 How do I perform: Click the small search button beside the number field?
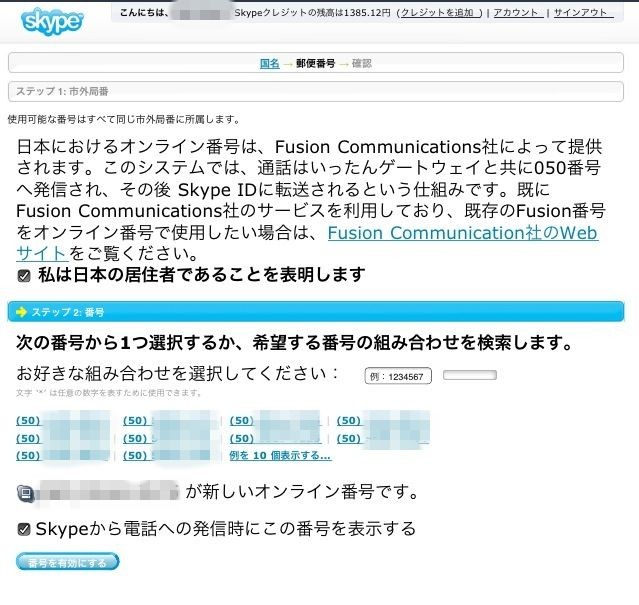click(469, 375)
